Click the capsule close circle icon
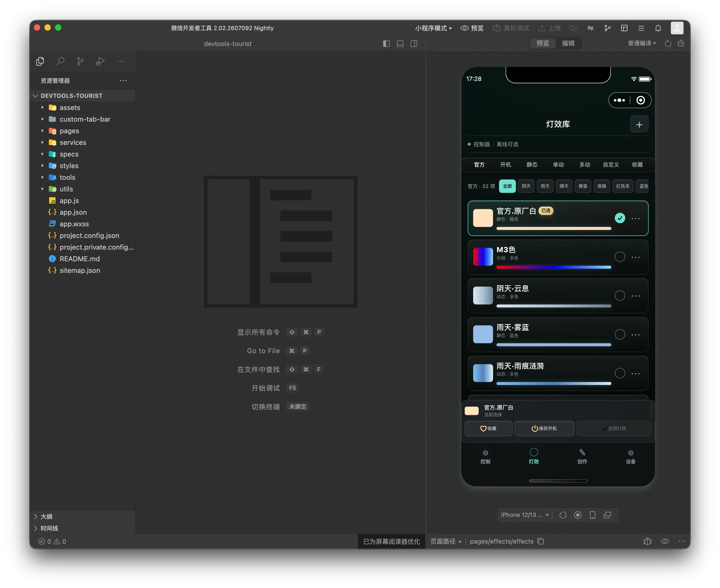 (640, 100)
